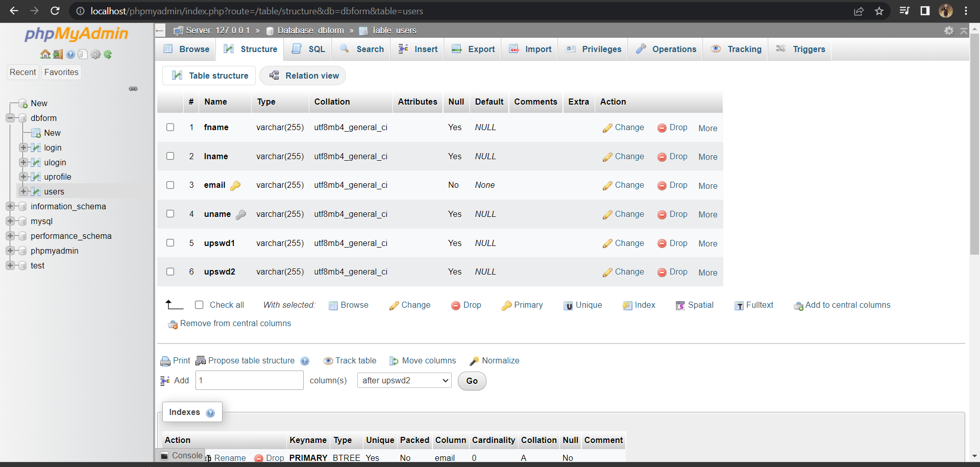This screenshot has height=467, width=980.
Task: Click the phpMyAdmin home icon
Action: 45,54
